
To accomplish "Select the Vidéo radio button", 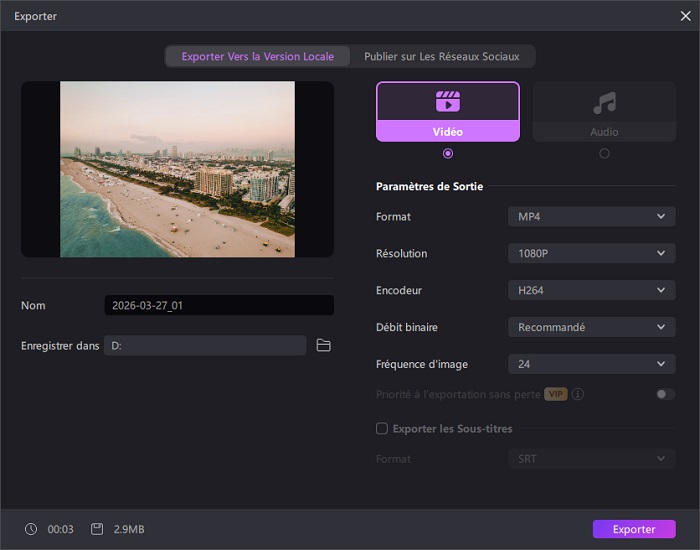I will (x=447, y=153).
